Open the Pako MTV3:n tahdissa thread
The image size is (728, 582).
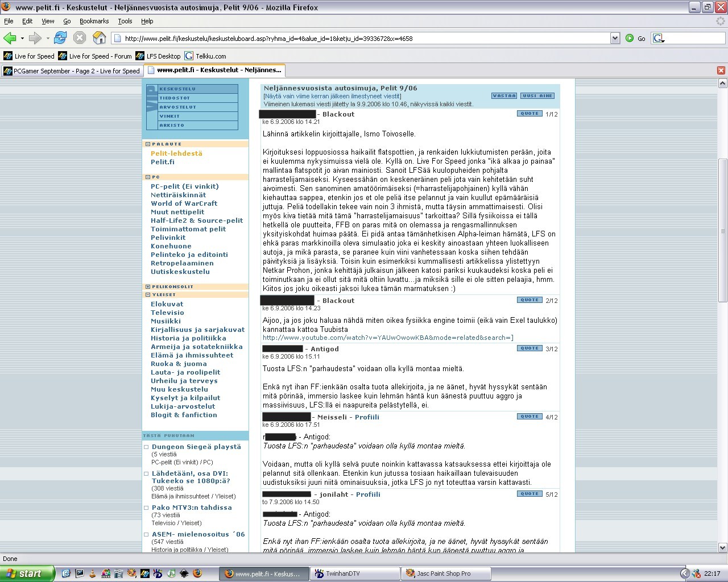click(192, 508)
